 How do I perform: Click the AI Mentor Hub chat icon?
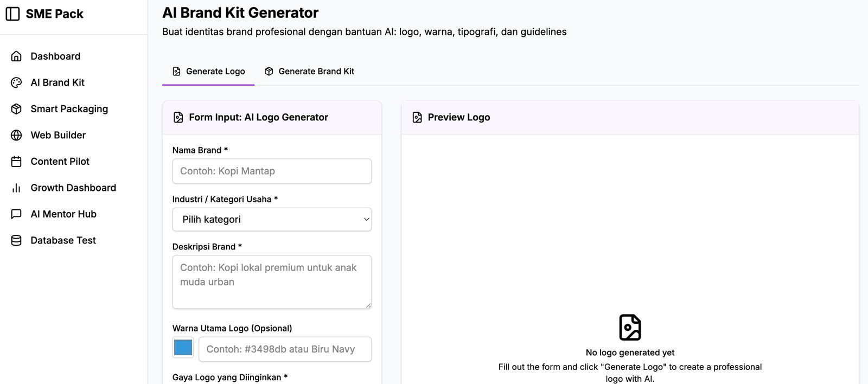16,214
